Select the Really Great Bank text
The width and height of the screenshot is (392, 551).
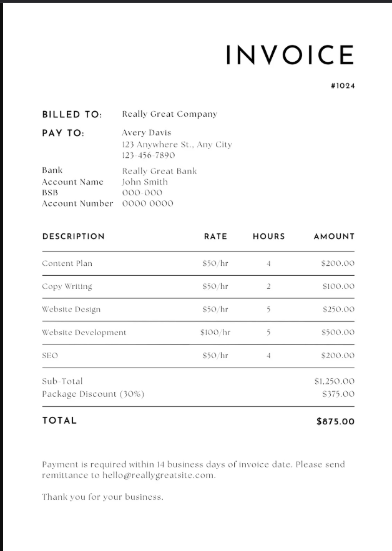[159, 171]
